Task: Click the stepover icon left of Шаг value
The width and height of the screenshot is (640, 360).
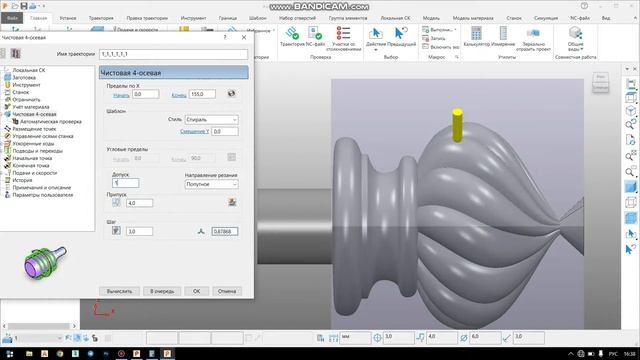Action: pos(116,231)
